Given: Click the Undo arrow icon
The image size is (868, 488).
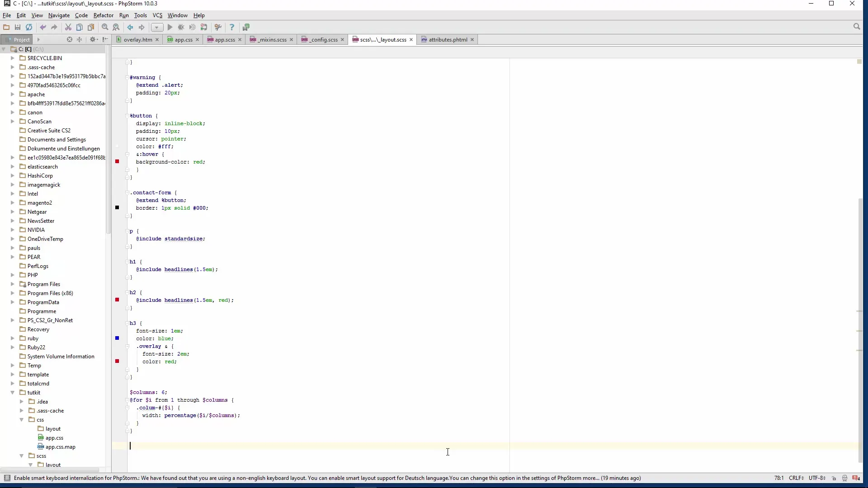Looking at the screenshot, I should pos(43,27).
